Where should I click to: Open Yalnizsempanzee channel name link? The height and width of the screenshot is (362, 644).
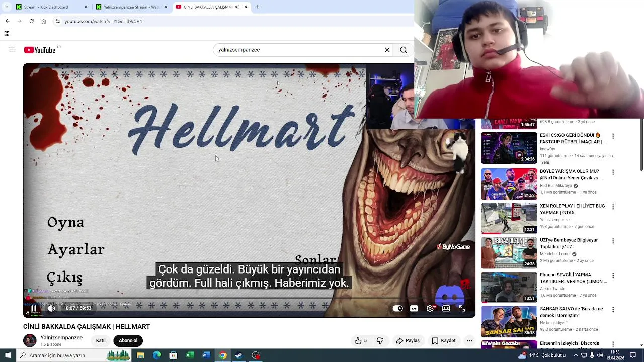tap(61, 337)
